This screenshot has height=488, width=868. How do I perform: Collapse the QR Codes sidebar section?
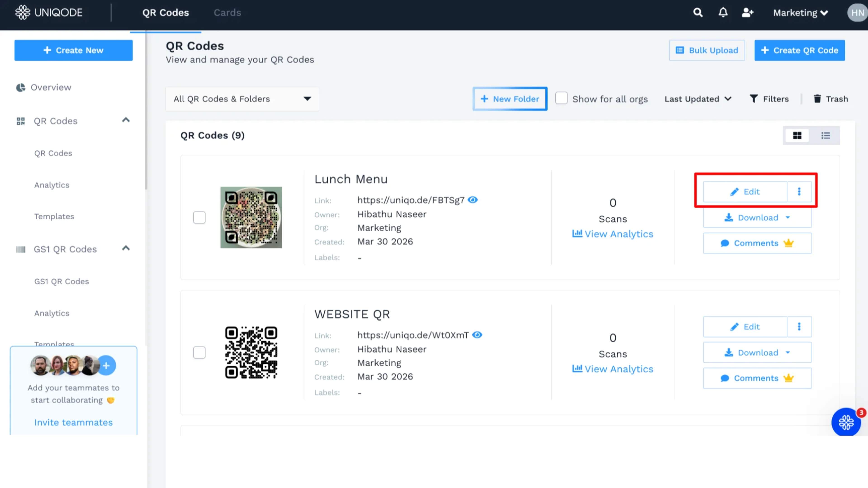point(126,120)
